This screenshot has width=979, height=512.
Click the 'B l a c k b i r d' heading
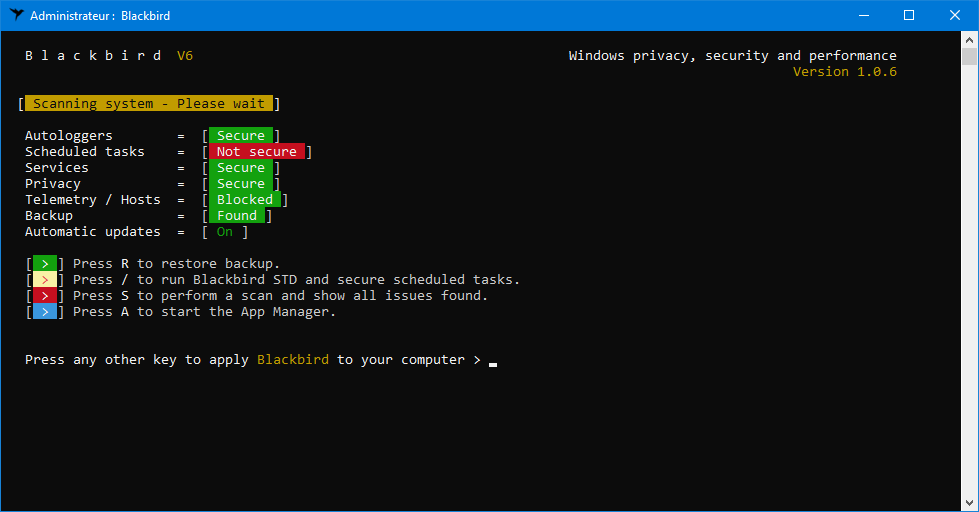[93, 56]
